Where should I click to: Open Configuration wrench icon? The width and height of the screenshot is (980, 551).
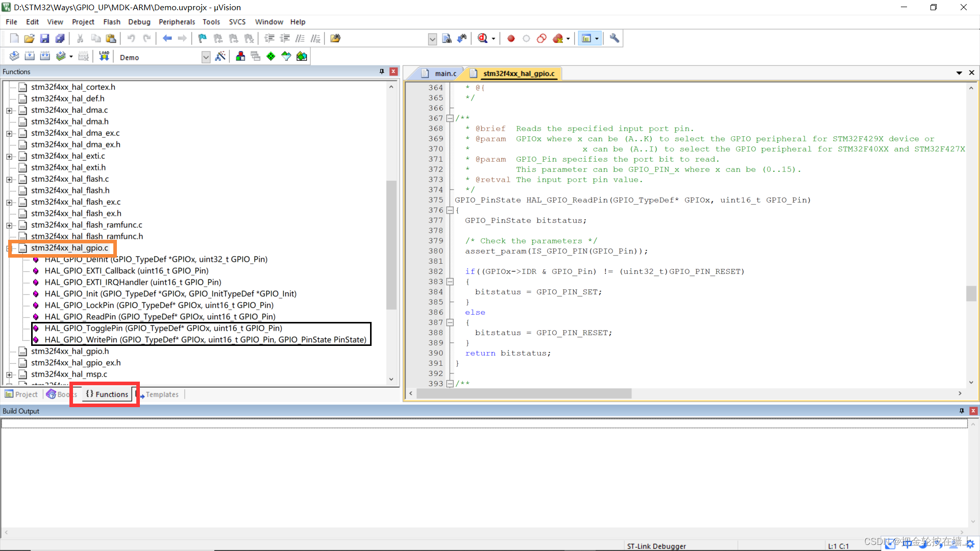(x=615, y=38)
